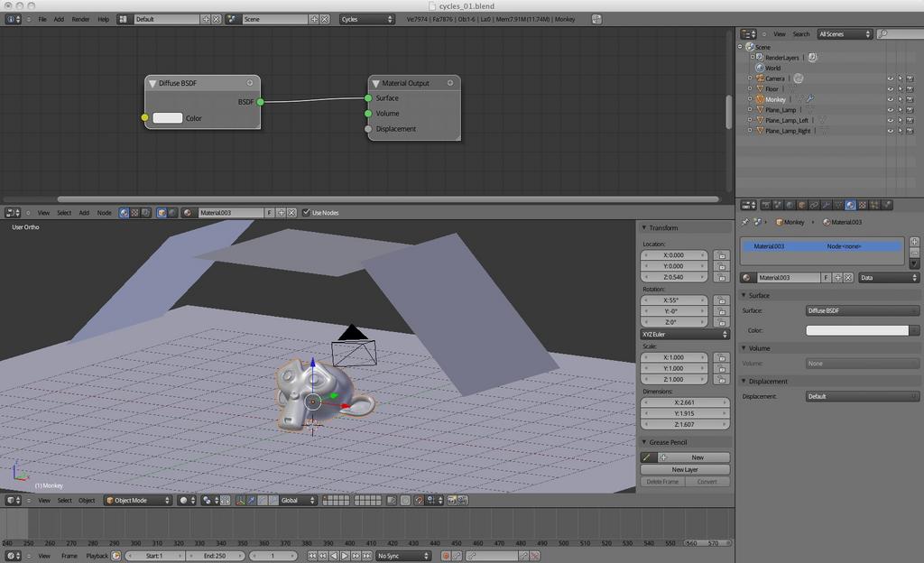Click the play animation button
The image size is (924, 563).
pyautogui.click(x=346, y=556)
